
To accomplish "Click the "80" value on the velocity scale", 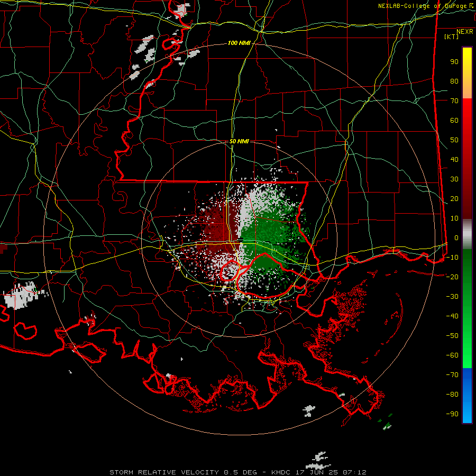I will [x=454, y=81].
